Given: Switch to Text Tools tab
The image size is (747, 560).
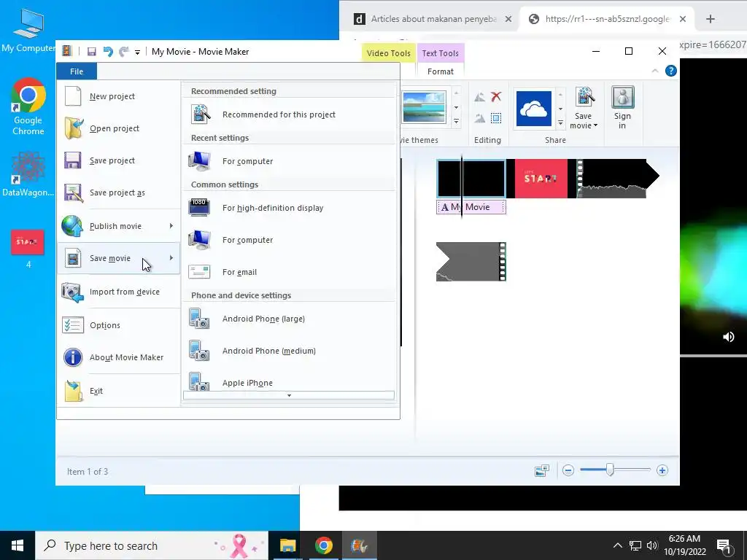Looking at the screenshot, I should tap(440, 52).
